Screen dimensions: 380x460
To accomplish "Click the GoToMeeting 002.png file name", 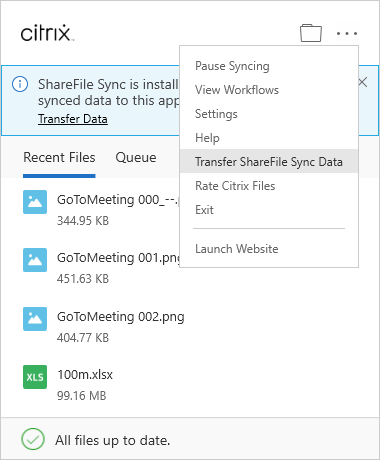I will pos(121,317).
